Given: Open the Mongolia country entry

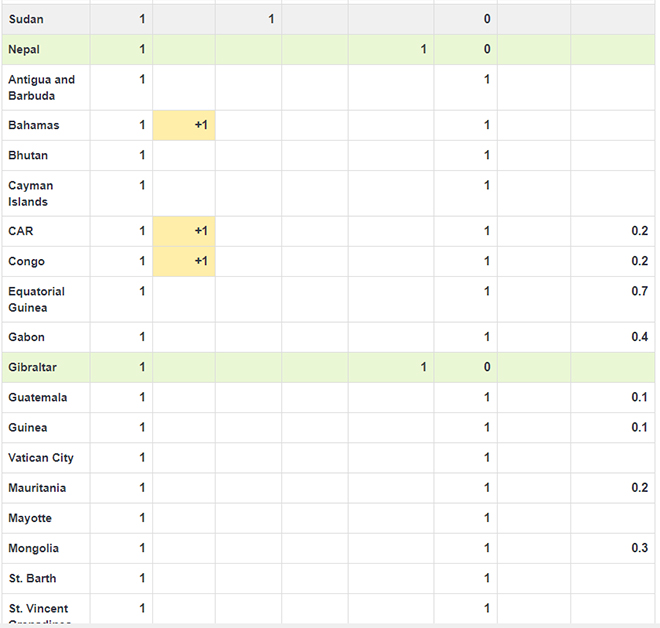Looking at the screenshot, I should coord(34,548).
